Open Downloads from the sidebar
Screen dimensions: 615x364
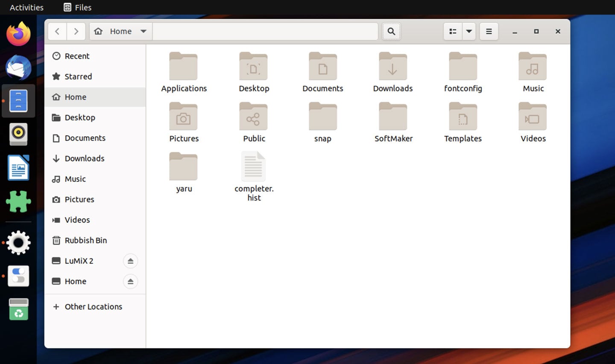coord(95,158)
